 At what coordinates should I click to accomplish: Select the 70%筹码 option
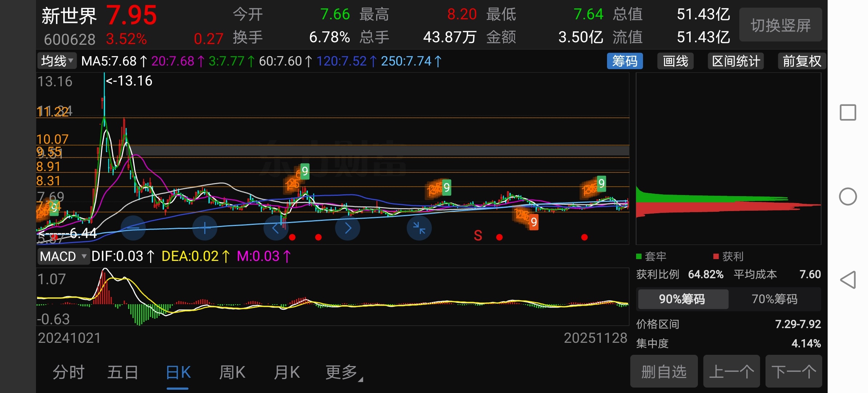pos(775,299)
